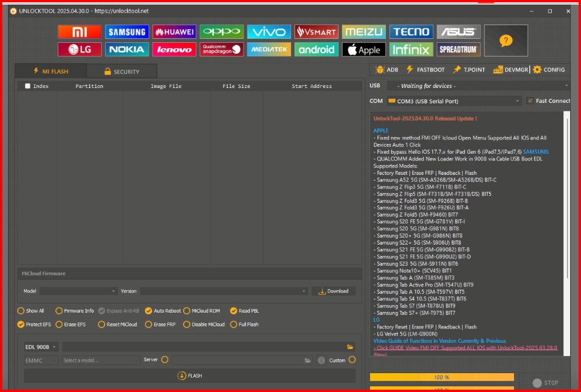Viewport: 581px width, 392px height.
Task: Choose the Samsung brand logo
Action: (127, 32)
